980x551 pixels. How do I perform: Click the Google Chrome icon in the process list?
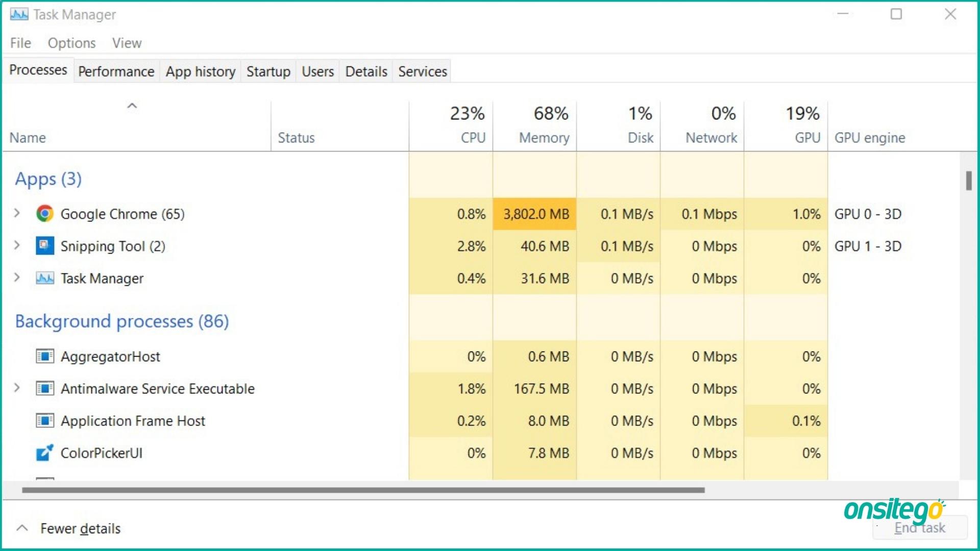click(x=45, y=214)
